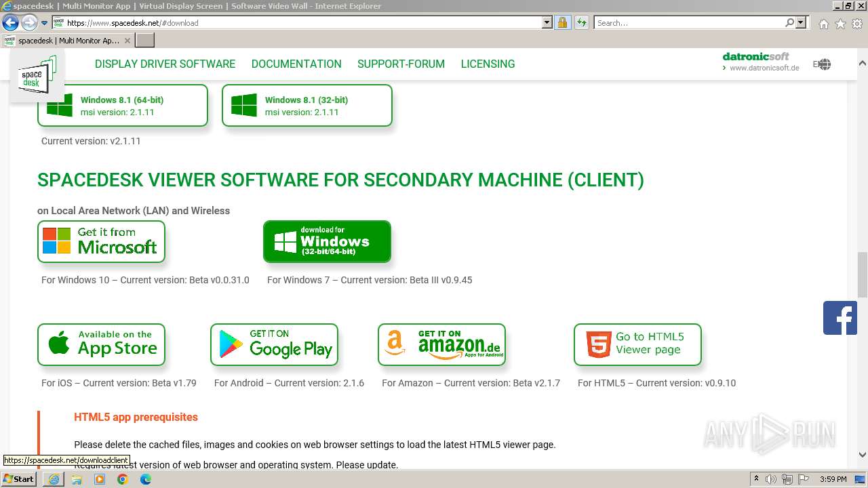Click 'For Amazon – Current version' text
Image resolution: width=868 pixels, height=488 pixels.
471,383
